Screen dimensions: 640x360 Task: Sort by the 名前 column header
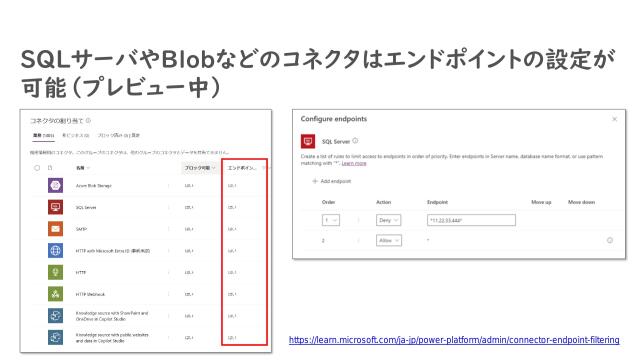(82, 168)
